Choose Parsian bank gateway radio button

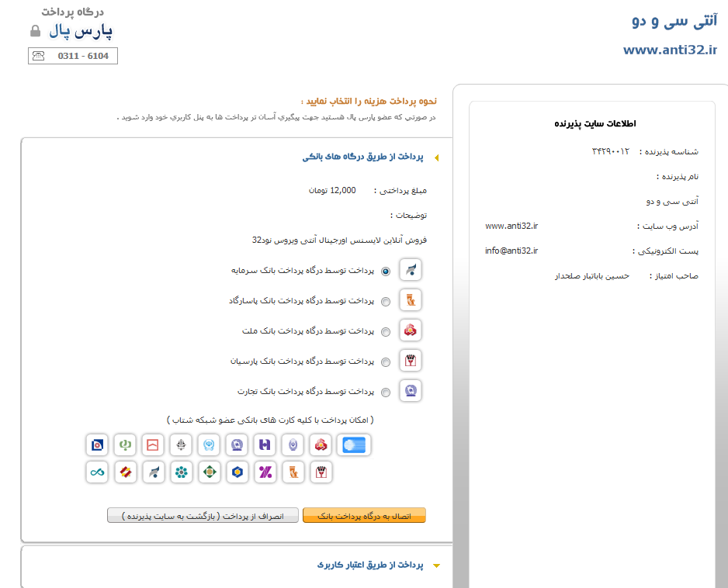pos(386,362)
